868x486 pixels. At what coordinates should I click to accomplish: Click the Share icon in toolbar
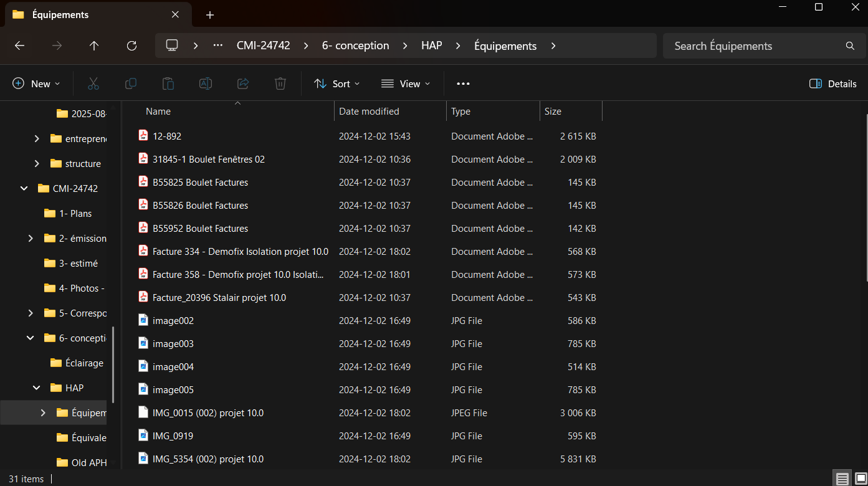pos(243,83)
